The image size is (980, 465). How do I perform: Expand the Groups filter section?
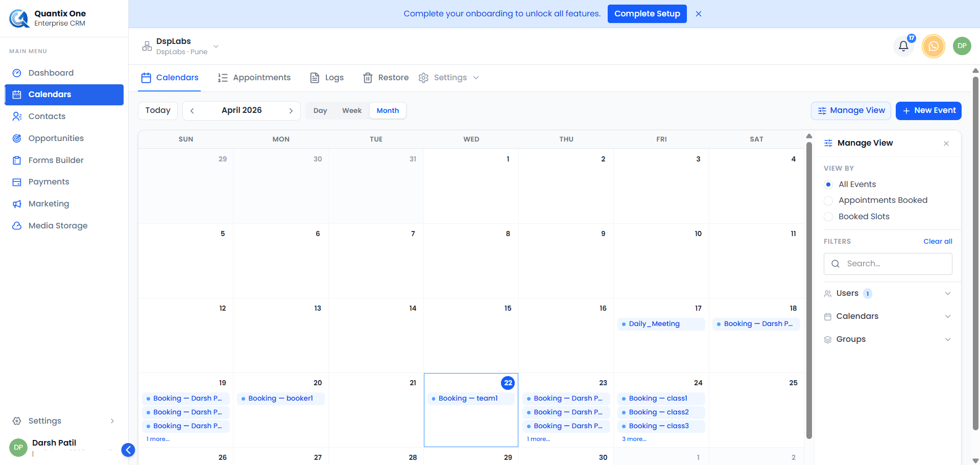point(888,339)
